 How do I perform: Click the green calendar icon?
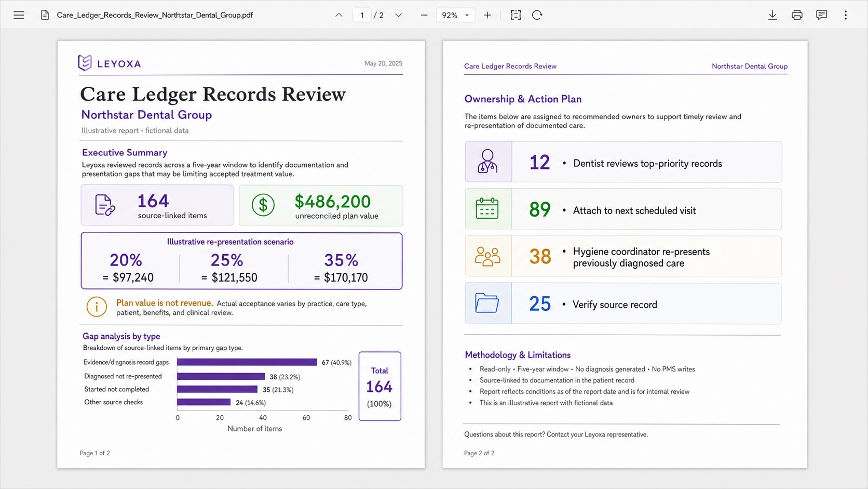click(487, 208)
